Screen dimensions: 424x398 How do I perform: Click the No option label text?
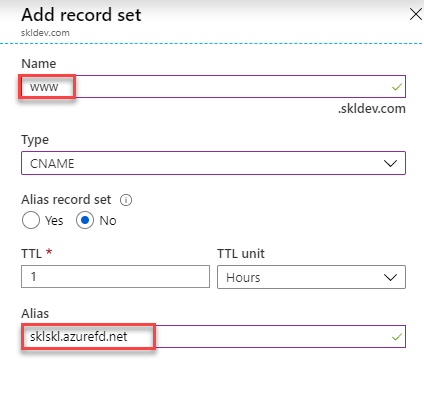108,221
